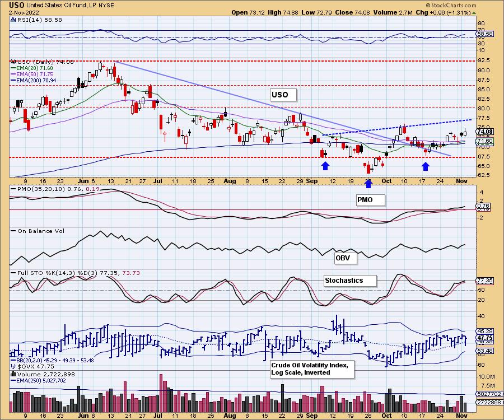Select the High 74.88 quote

(x=283, y=12)
